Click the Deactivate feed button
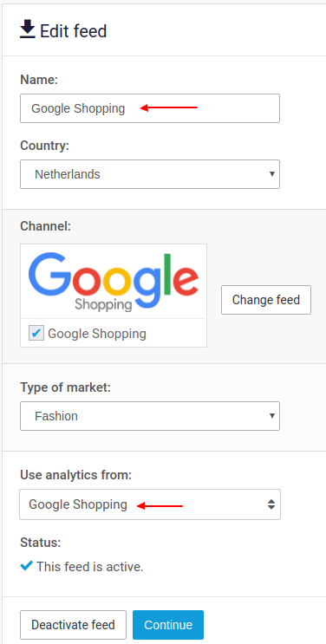Image resolution: width=326 pixels, height=644 pixels. pyautogui.click(x=73, y=625)
